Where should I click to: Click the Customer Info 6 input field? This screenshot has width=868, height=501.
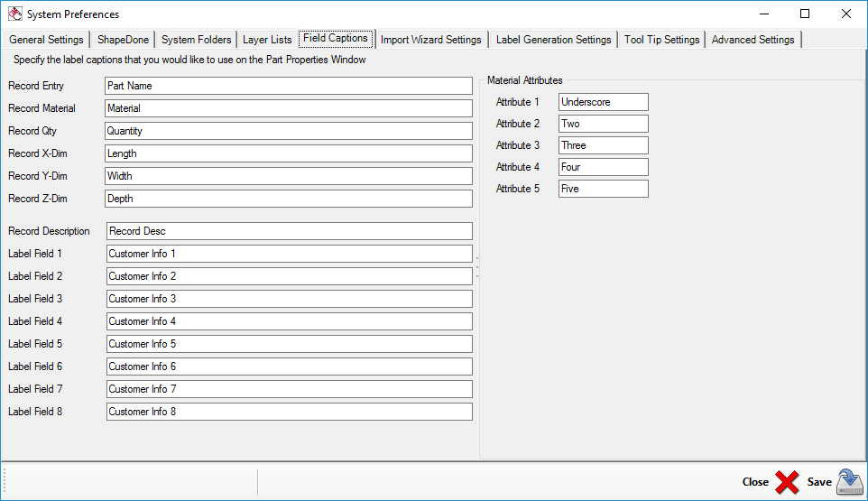[x=290, y=366]
